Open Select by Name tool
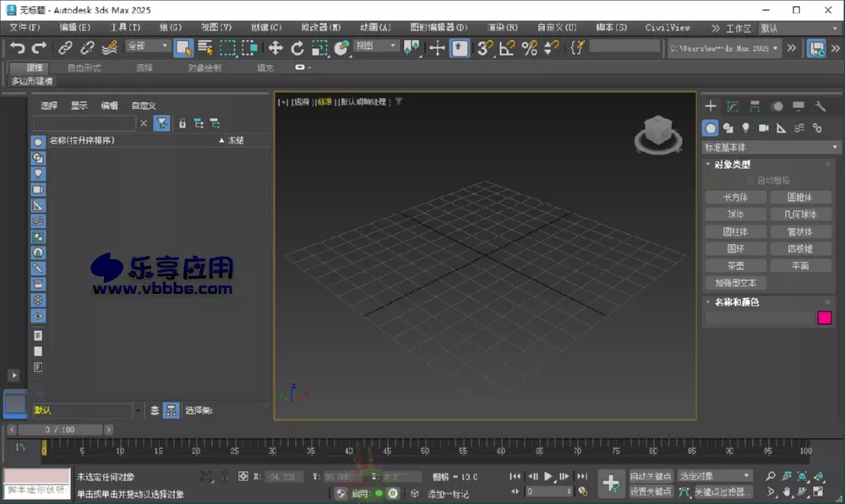Screen dimensions: 845x504 coord(205,48)
